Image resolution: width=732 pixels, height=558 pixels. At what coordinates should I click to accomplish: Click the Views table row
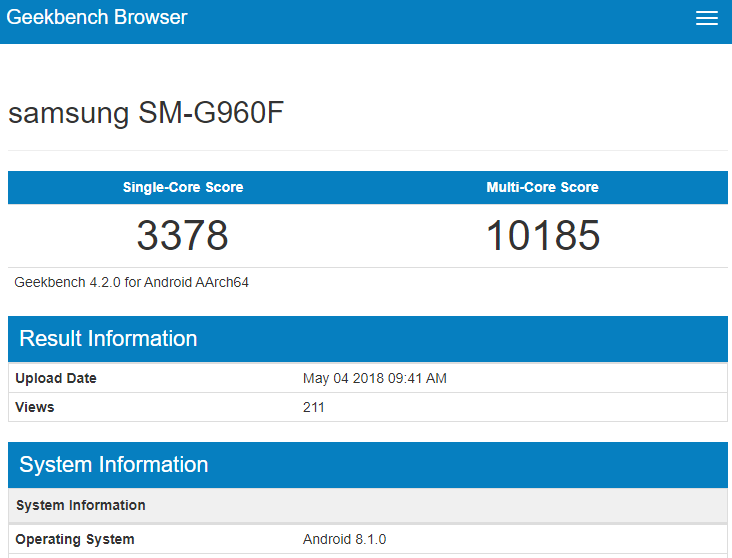368,407
